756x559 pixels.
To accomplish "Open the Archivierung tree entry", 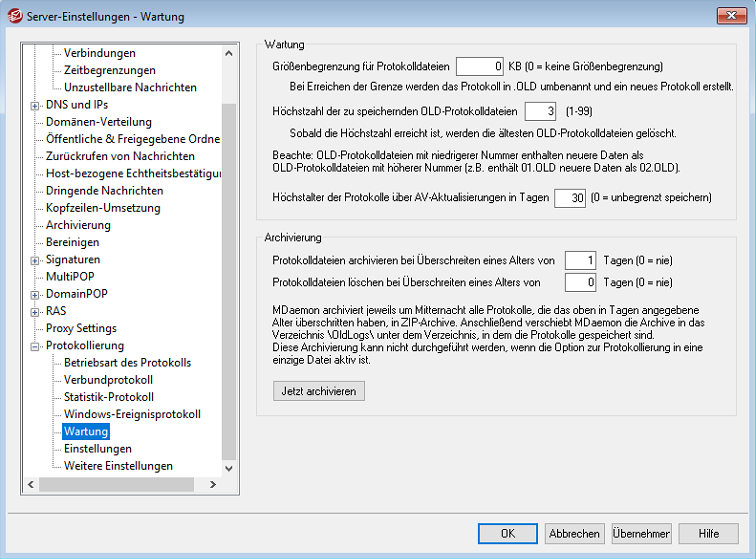I will click(x=78, y=225).
